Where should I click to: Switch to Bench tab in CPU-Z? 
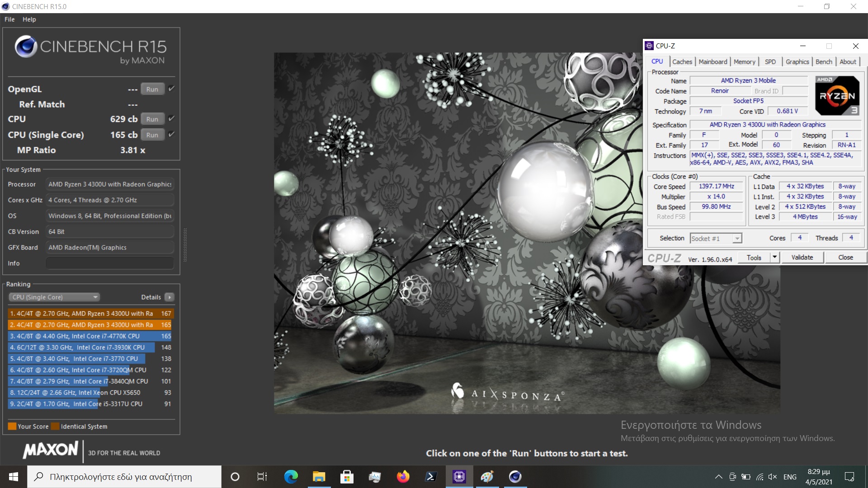[x=824, y=61]
